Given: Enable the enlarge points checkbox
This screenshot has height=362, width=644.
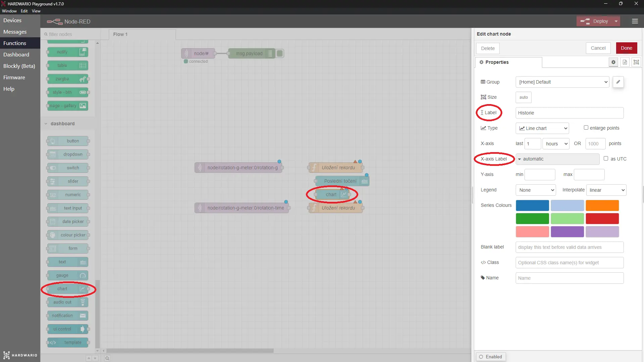Looking at the screenshot, I should pos(586,128).
